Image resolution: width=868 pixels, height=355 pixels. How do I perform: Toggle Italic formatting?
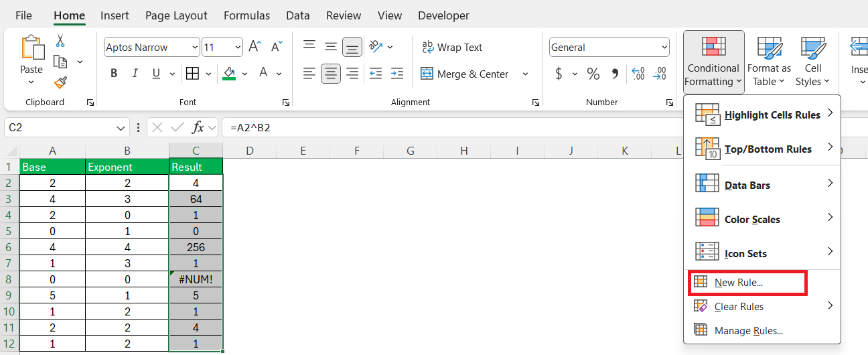point(135,74)
